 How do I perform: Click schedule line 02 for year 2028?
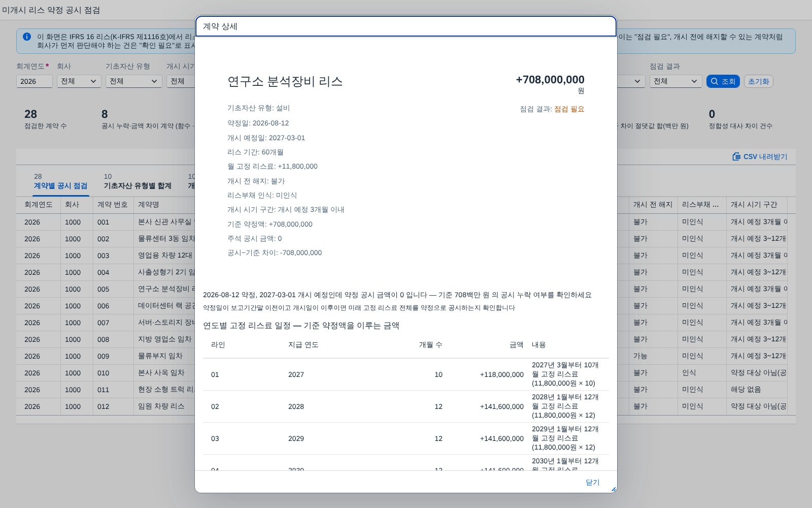pyautogui.click(x=406, y=406)
